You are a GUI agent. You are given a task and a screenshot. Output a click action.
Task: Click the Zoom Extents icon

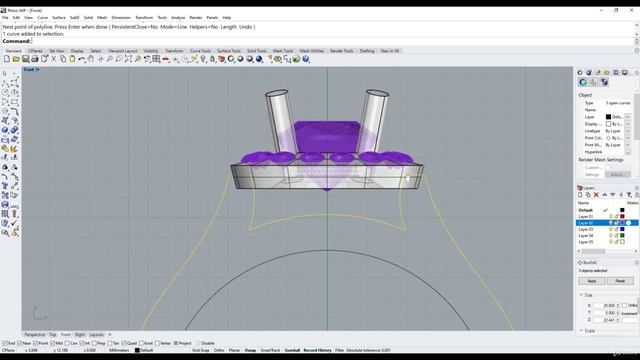(128, 59)
